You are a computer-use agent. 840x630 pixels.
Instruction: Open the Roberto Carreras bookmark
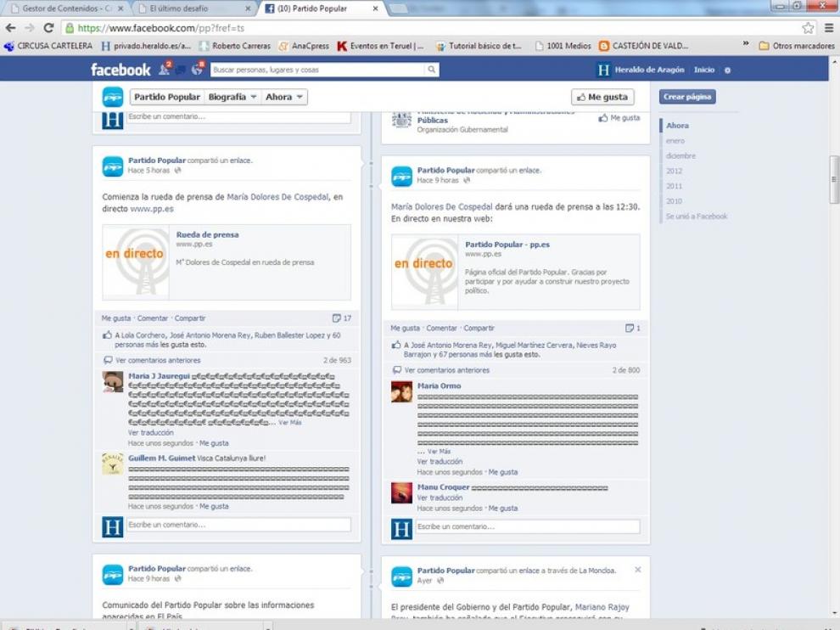tap(235, 46)
